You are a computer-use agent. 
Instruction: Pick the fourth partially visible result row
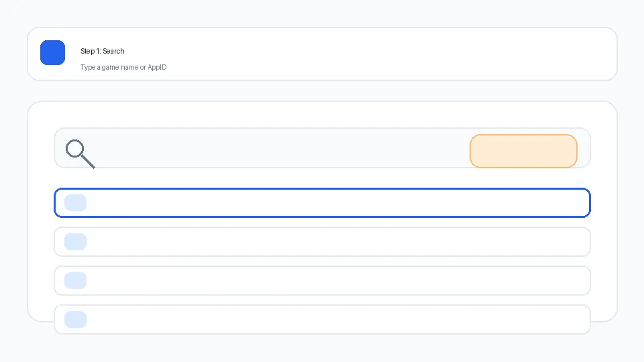pos(322,319)
